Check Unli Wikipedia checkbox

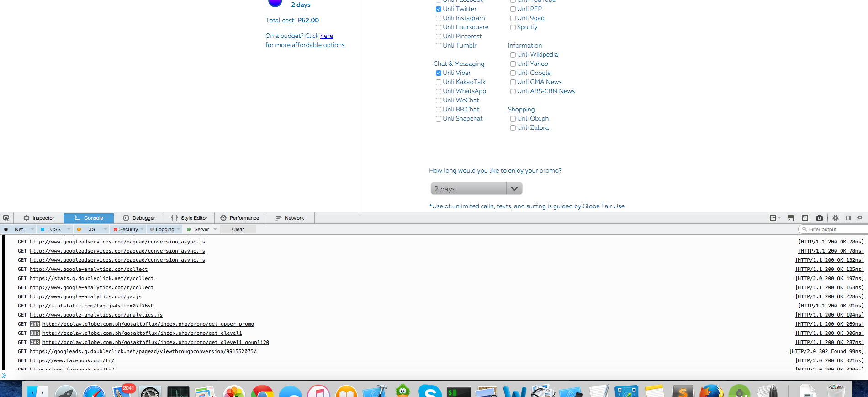pyautogui.click(x=513, y=55)
